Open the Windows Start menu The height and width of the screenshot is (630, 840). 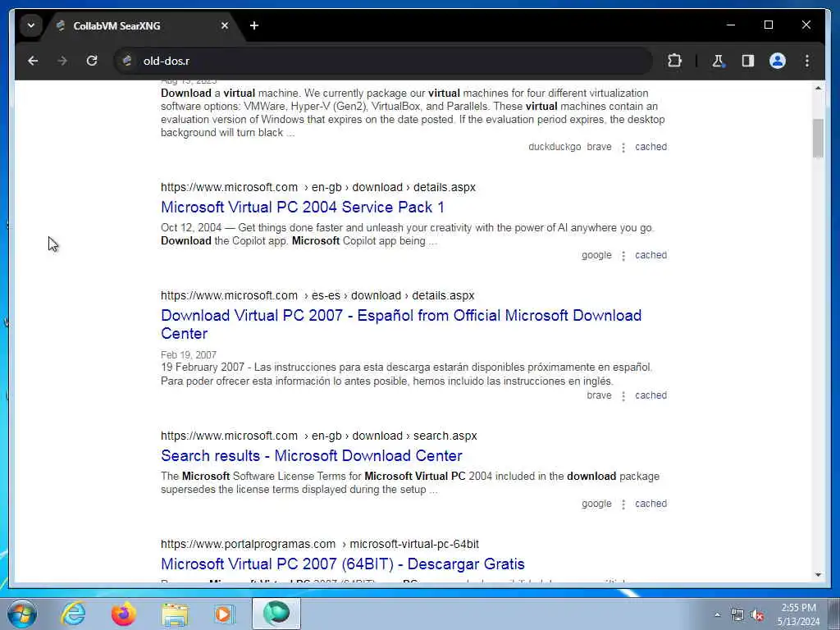coord(22,614)
